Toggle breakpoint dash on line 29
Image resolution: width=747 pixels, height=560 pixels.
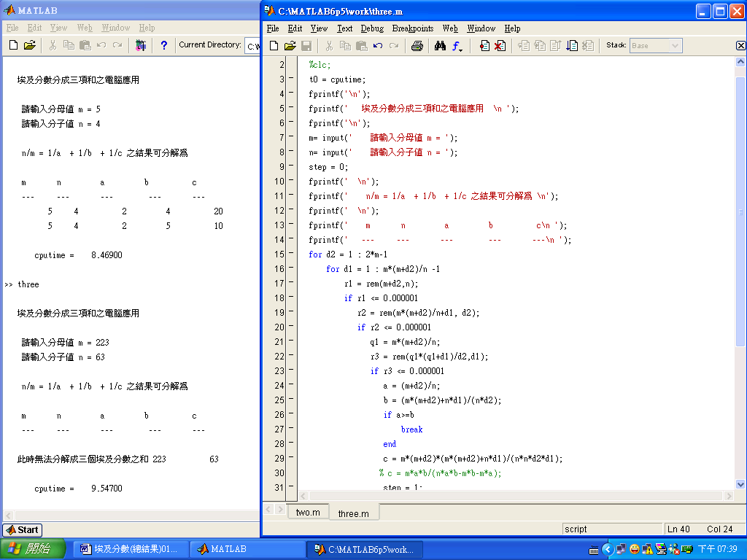291,457
